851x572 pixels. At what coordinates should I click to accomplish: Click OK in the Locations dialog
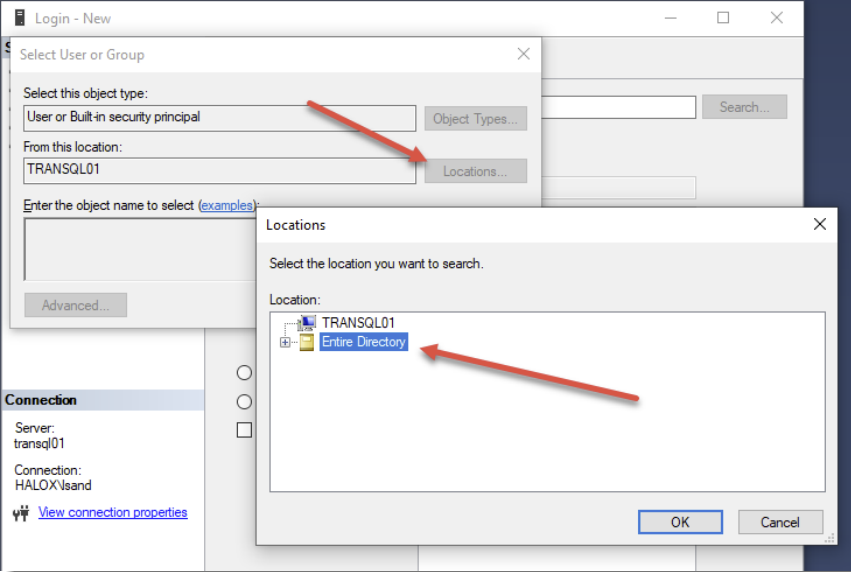[x=680, y=522]
